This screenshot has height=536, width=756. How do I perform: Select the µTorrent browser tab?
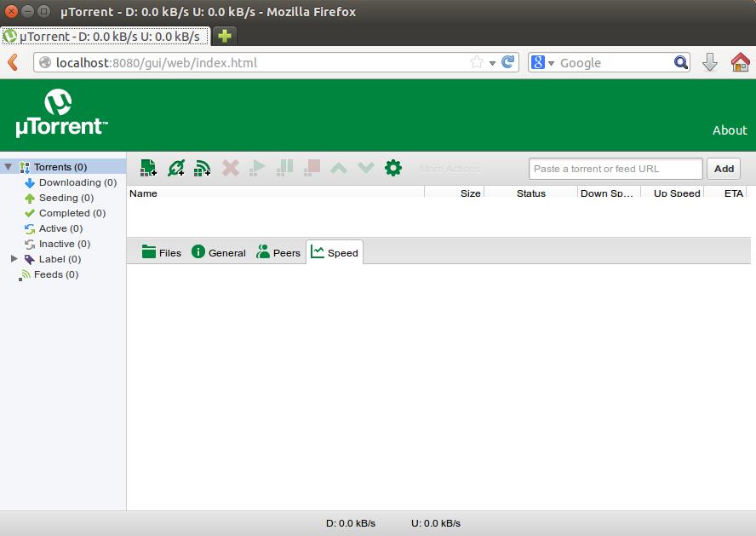(x=106, y=36)
